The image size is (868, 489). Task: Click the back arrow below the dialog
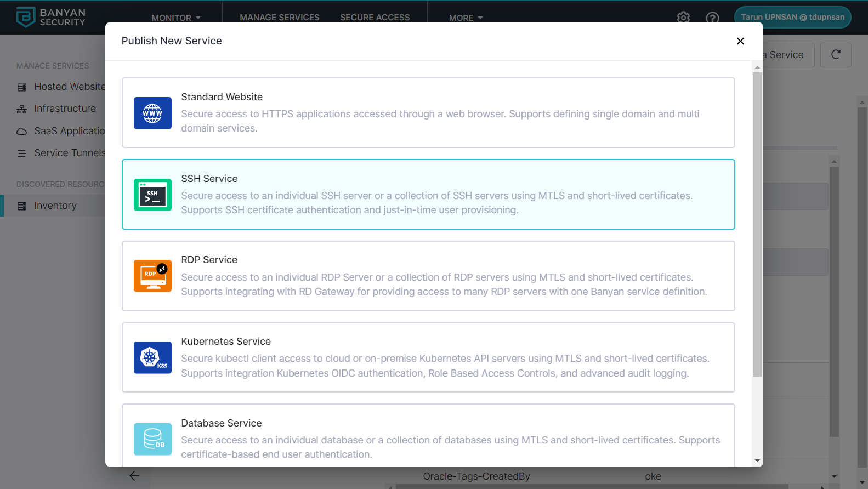[134, 476]
